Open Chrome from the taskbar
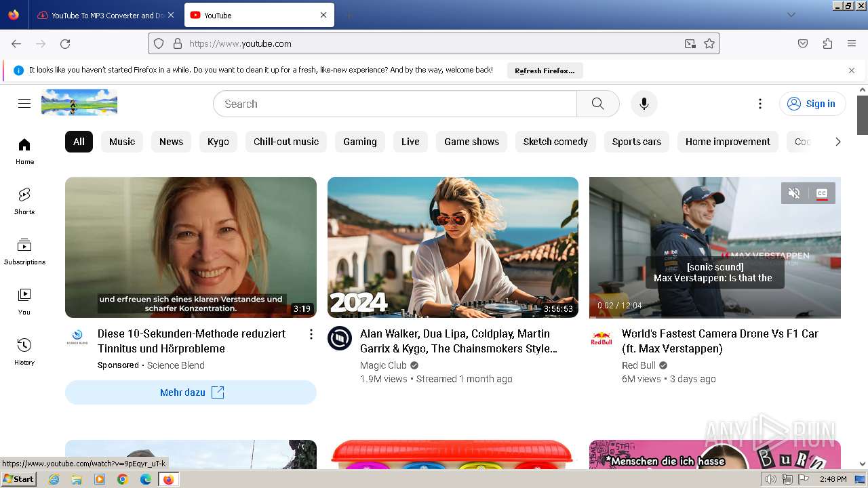This screenshot has height=488, width=868. tap(123, 479)
